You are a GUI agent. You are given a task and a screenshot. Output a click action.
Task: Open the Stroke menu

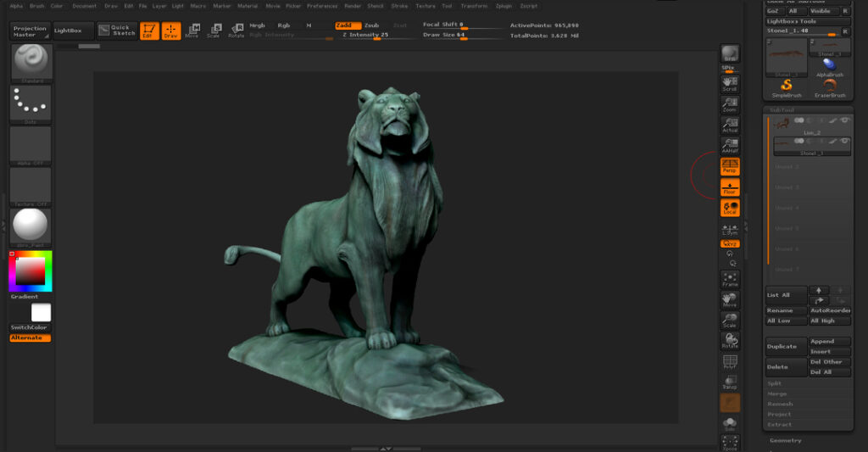pos(399,6)
